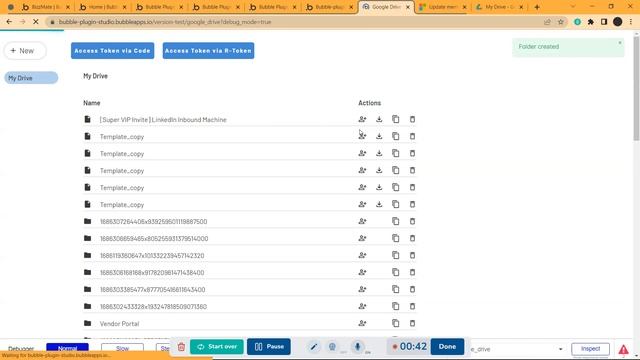Open the Vendor Portal folder icon
Screen dimensions: 640x360
point(87,323)
